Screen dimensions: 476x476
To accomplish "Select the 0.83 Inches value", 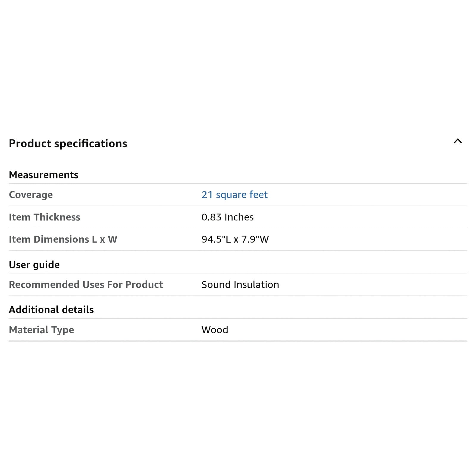I will pyautogui.click(x=227, y=217).
